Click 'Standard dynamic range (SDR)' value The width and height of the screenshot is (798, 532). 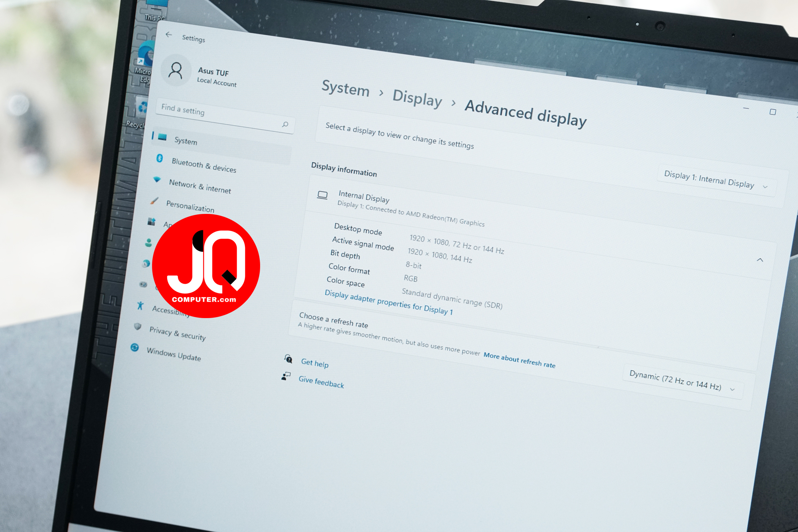click(x=452, y=299)
